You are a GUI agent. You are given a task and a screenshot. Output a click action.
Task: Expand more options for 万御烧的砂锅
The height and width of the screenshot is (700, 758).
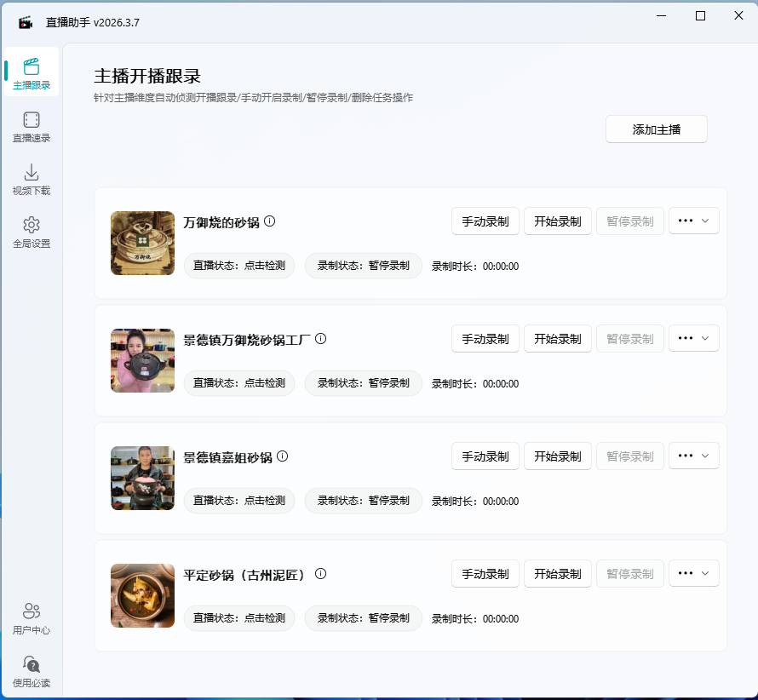(x=693, y=221)
